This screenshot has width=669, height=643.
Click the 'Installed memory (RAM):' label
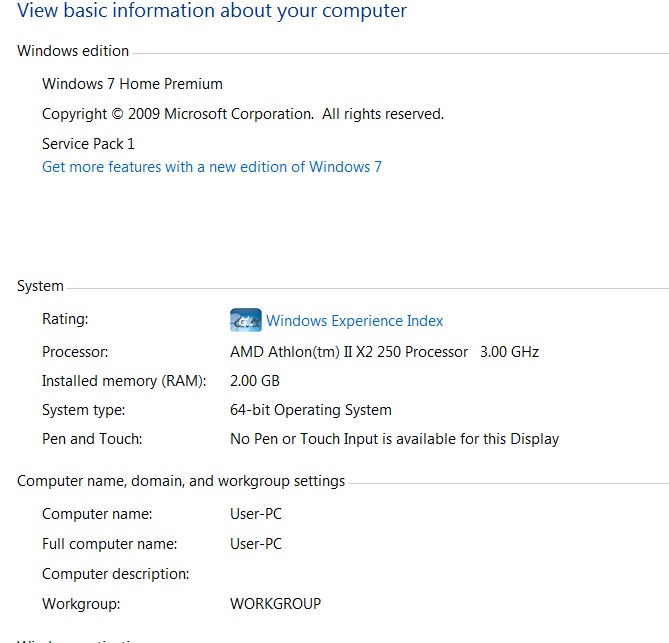pos(124,381)
